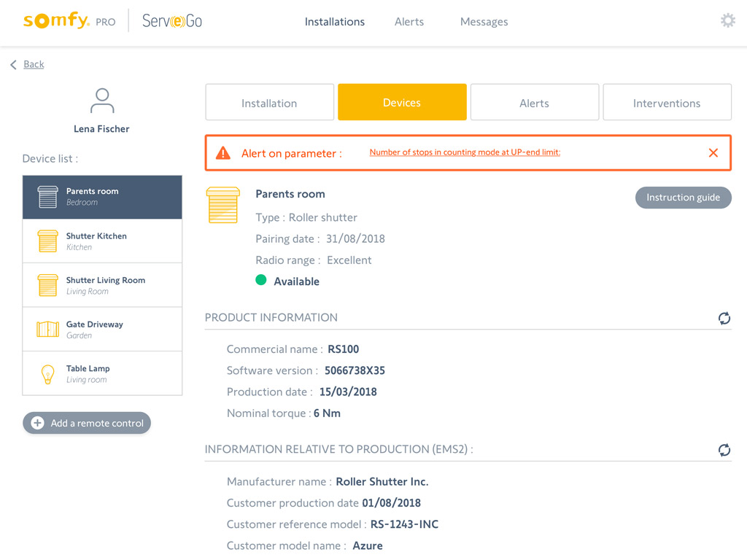
Task: Click the Gate Driveway gate icon
Action: click(x=48, y=330)
